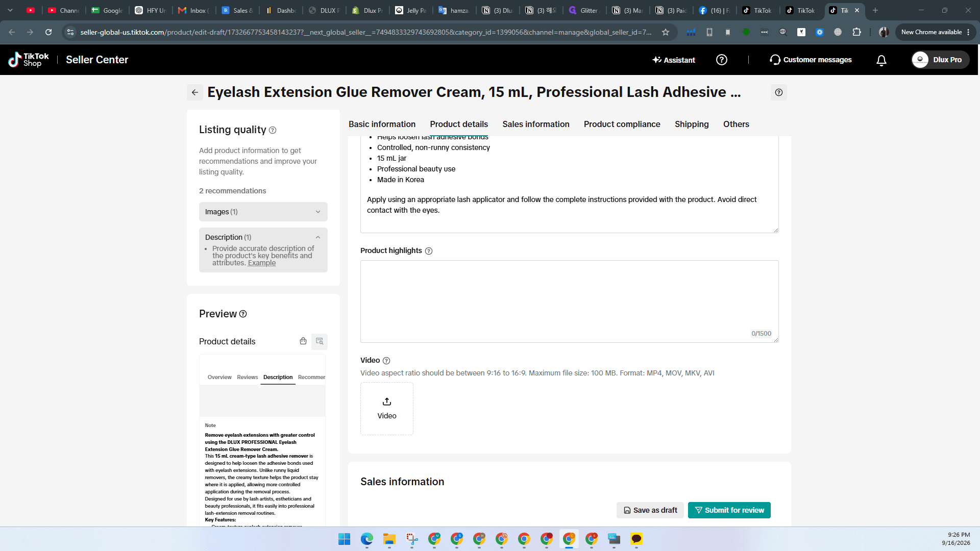Open the TikTok Shop logo
Viewport: 980px width, 551px height.
click(x=29, y=60)
